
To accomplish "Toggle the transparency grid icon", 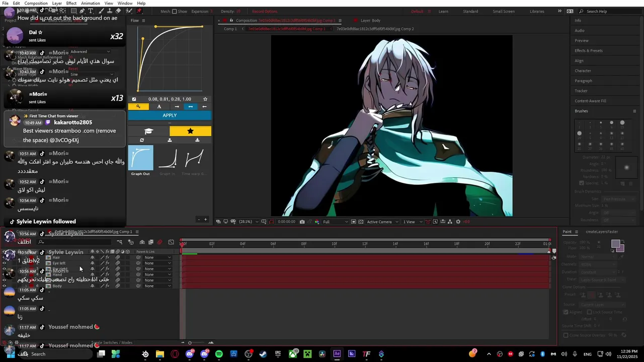I will 361,222.
